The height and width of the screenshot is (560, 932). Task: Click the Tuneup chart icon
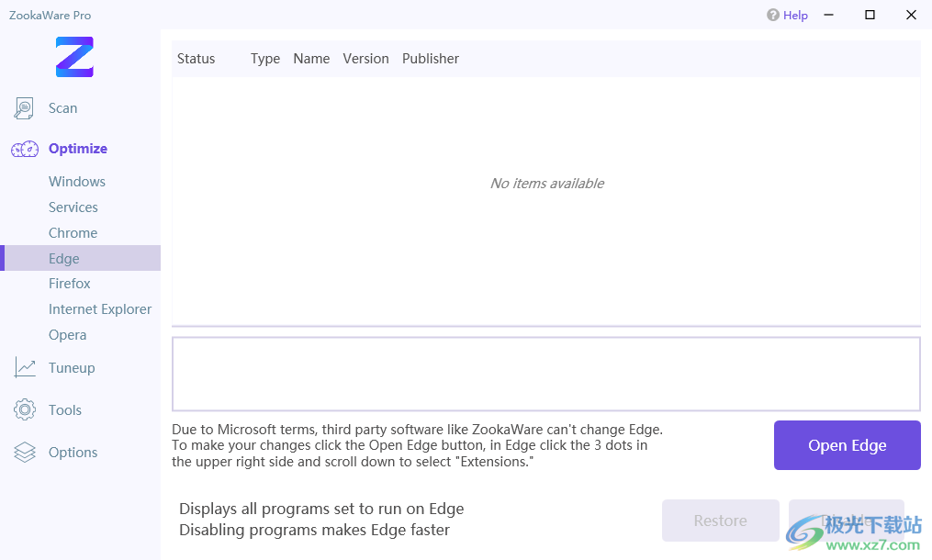tap(25, 368)
